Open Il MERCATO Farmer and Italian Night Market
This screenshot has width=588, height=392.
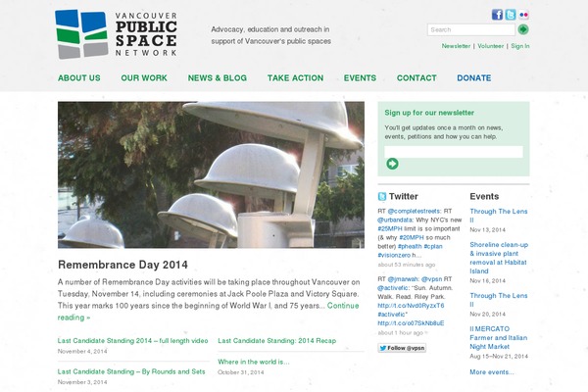[499, 337]
